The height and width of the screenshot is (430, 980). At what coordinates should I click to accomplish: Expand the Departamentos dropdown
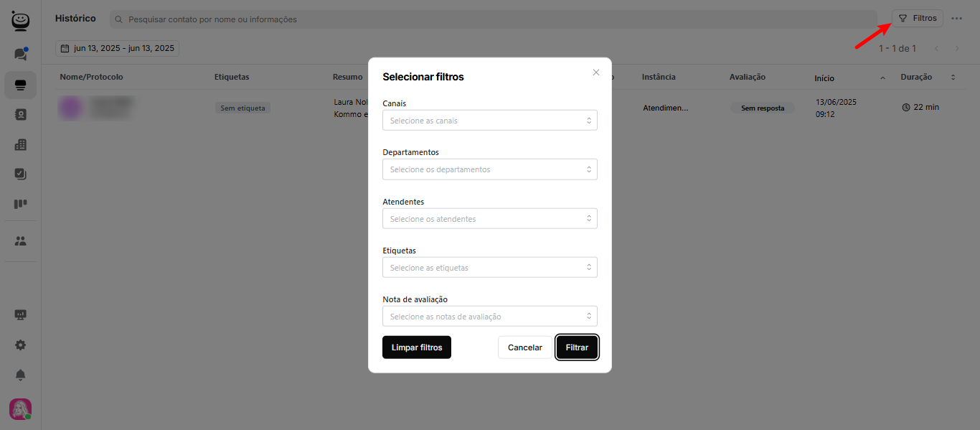pos(489,169)
